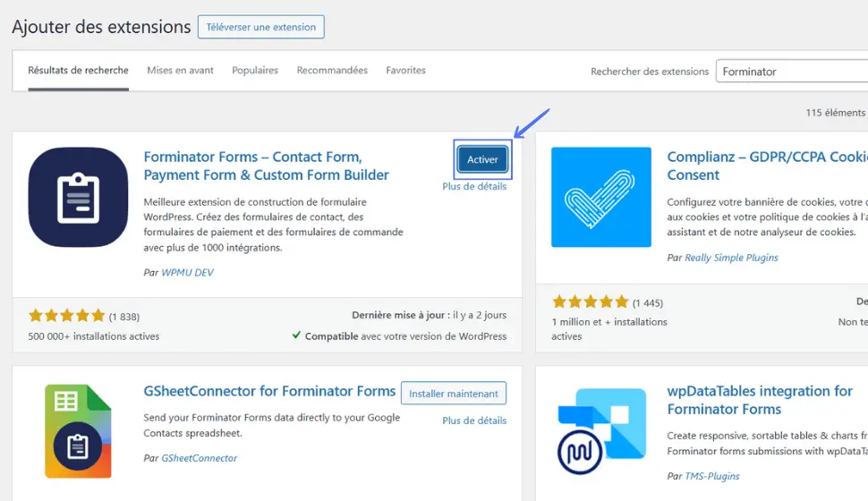
Task: Open the Really Simple Plugins author link
Action: pos(731,258)
